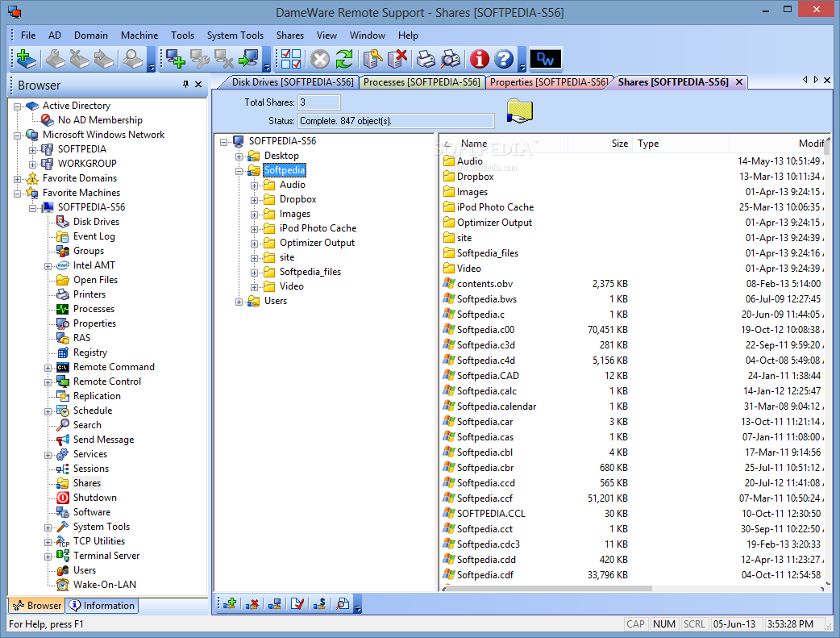840x638 pixels.
Task: Switch to Processes [SOFTPEDIA-S56] tab
Action: [x=422, y=82]
